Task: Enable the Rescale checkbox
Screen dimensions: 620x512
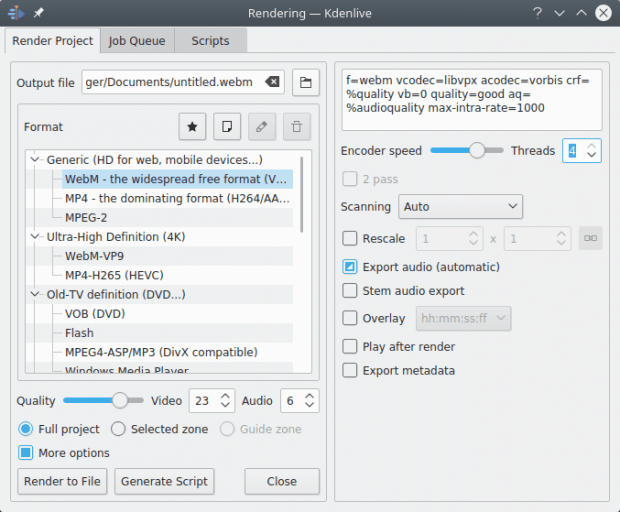Action: pyautogui.click(x=350, y=238)
